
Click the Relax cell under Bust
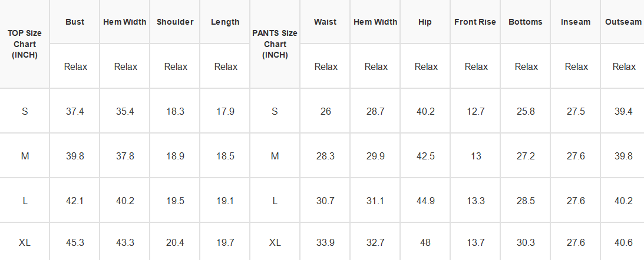pos(75,66)
